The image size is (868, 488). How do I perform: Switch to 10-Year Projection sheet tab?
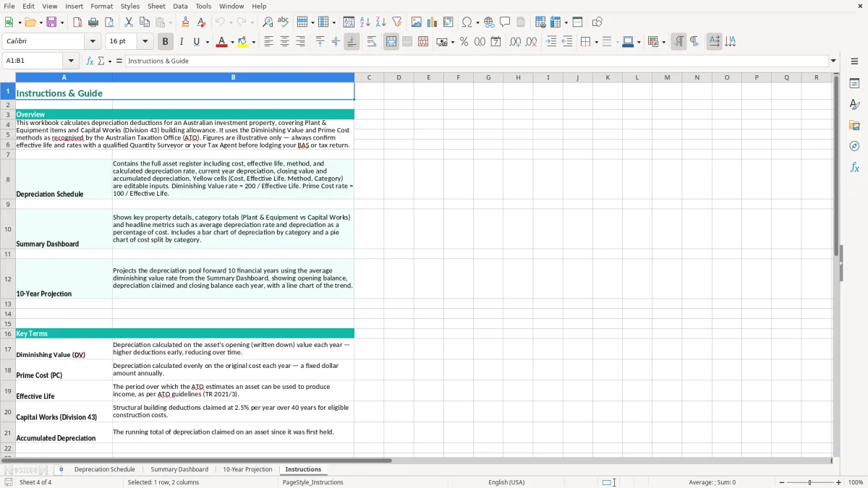247,470
